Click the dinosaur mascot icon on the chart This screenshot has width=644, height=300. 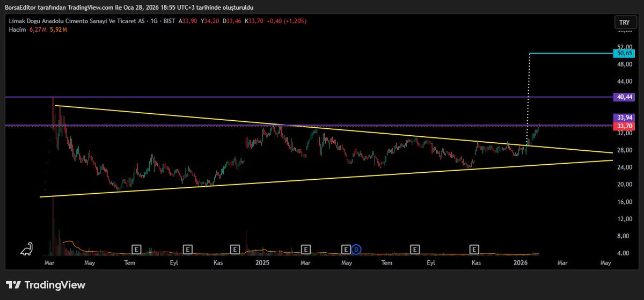pos(26,249)
